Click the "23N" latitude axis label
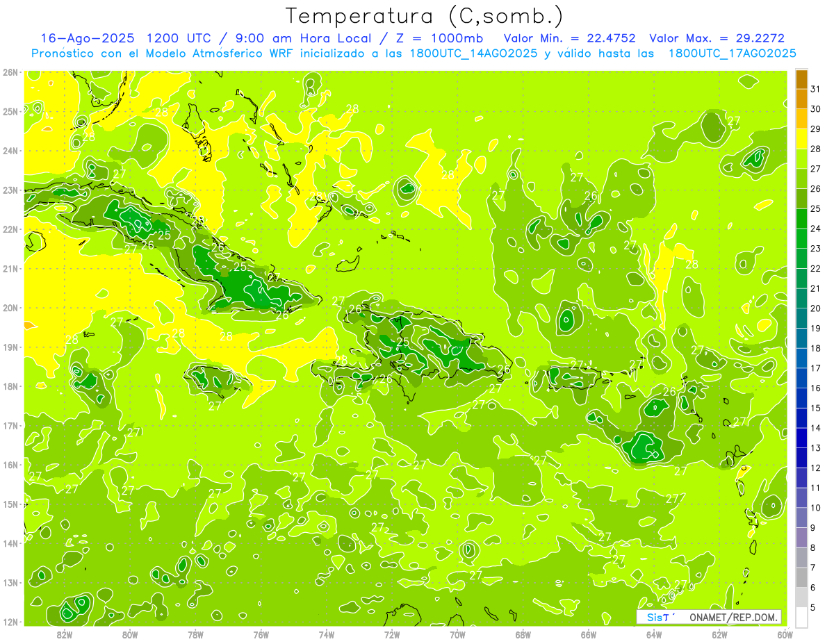 click(x=10, y=190)
